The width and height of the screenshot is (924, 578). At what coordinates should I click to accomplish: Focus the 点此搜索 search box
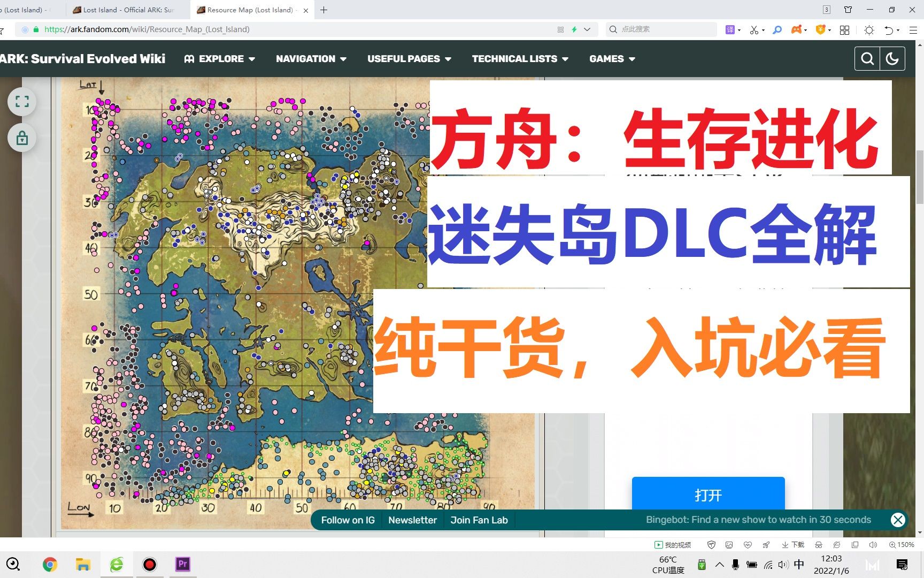pos(662,29)
